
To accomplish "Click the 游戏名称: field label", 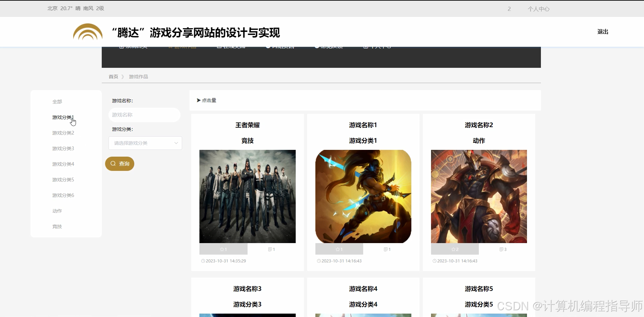I will pyautogui.click(x=122, y=101).
